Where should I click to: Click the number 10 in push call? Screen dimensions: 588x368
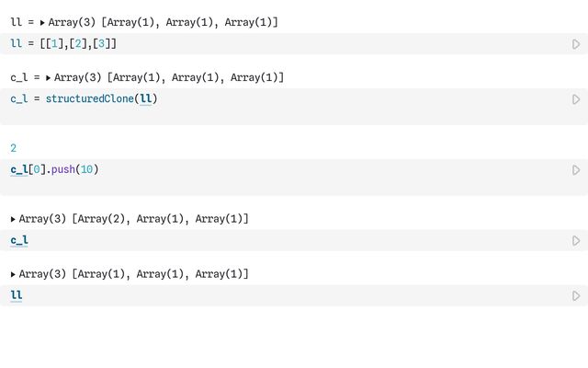pos(86,170)
